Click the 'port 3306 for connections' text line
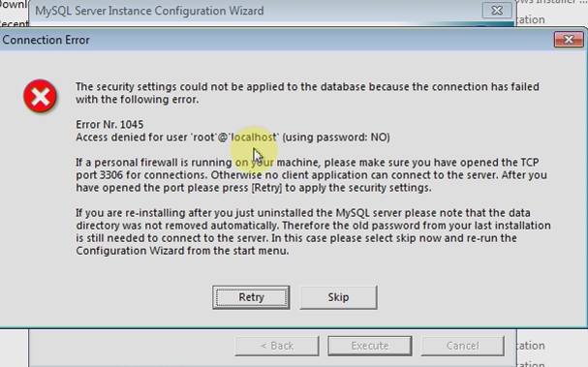 click(x=311, y=175)
